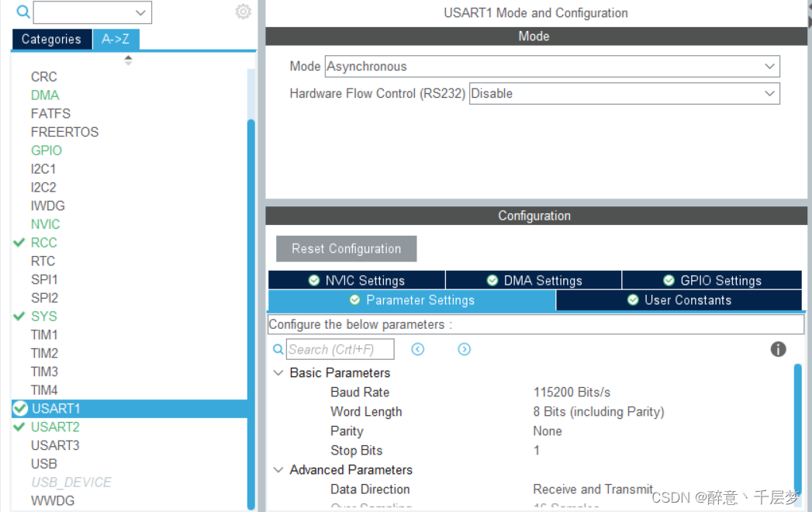812x512 pixels.
Task: Click the parameter list scrollbar
Action: (797, 430)
